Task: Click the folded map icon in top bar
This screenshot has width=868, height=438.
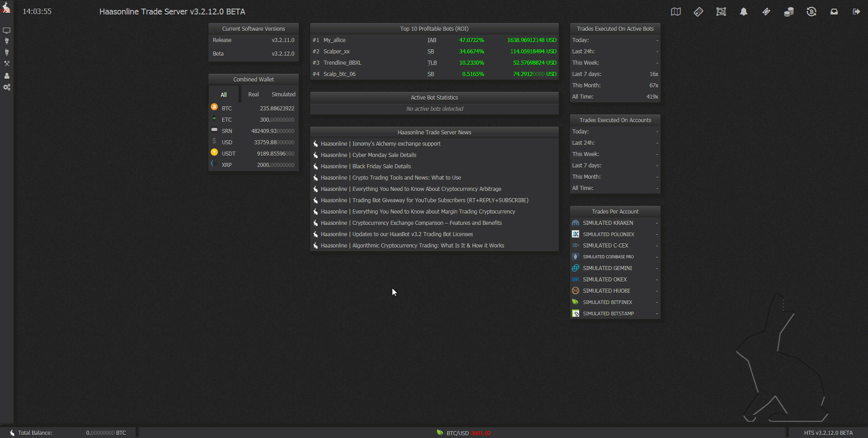Action: [x=676, y=12]
